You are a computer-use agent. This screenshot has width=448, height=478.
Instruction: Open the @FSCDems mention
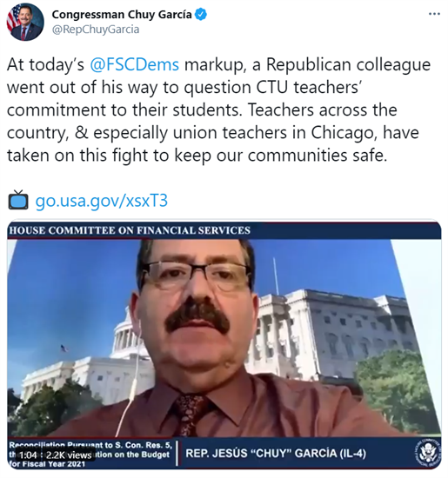point(135,65)
